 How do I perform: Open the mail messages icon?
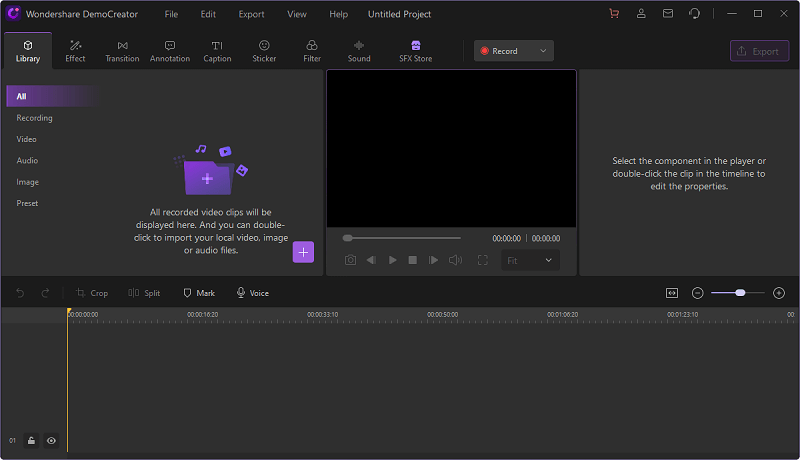668,14
